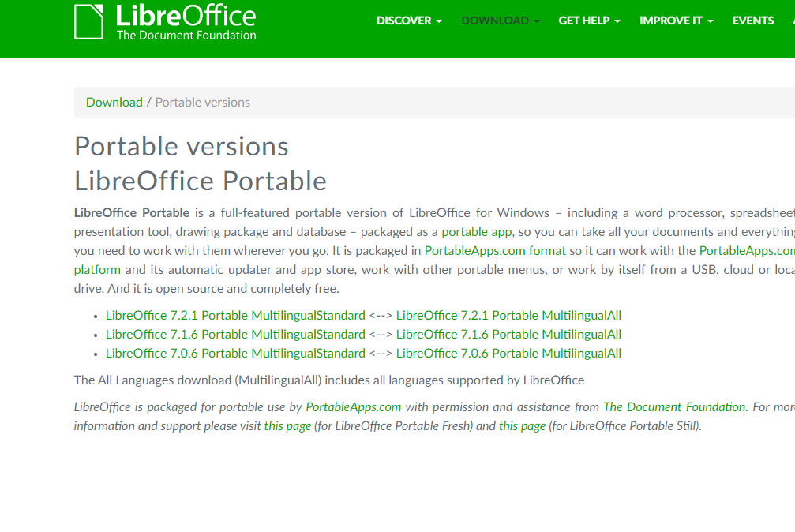Open the italic PortableApps.com link
Image resolution: width=795 pixels, height=532 pixels.
click(x=354, y=407)
